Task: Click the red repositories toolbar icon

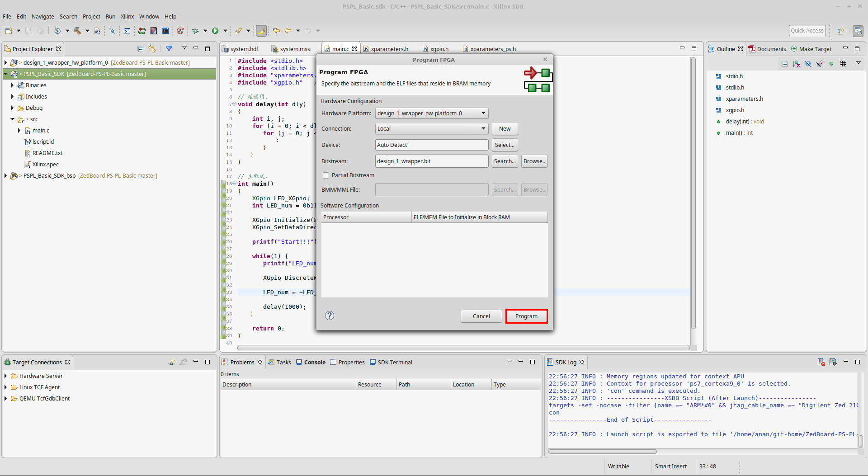Action: pos(180,31)
